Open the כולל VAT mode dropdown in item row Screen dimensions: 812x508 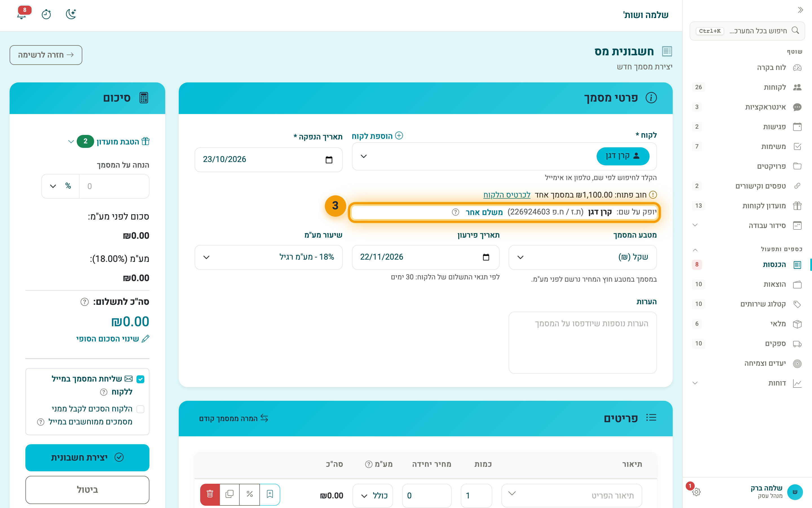pos(373,496)
